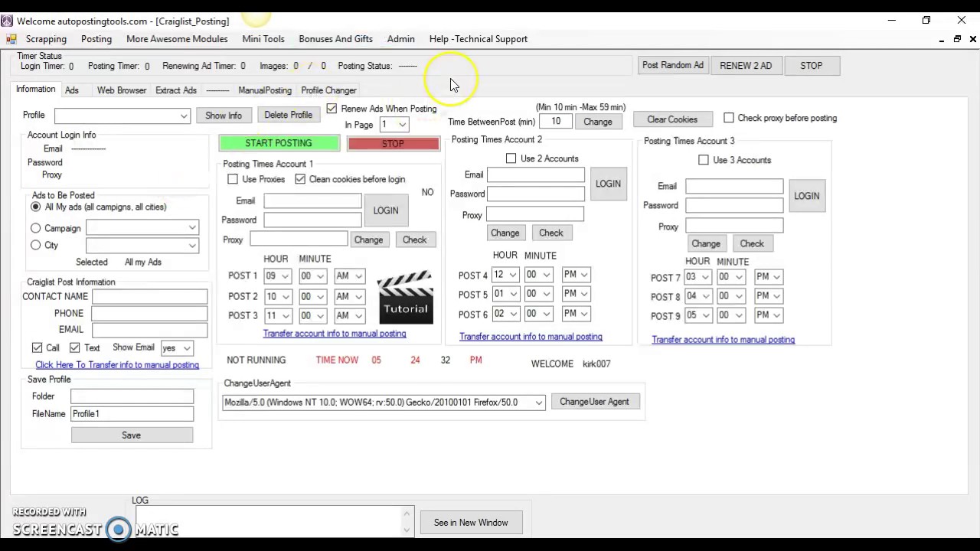Open Help -Technical Support menu
This screenshot has width=980, height=551.
[479, 39]
